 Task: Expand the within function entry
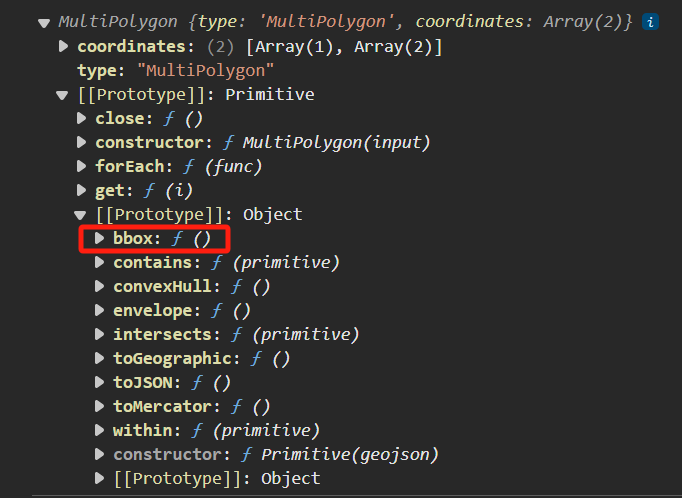tap(100, 430)
